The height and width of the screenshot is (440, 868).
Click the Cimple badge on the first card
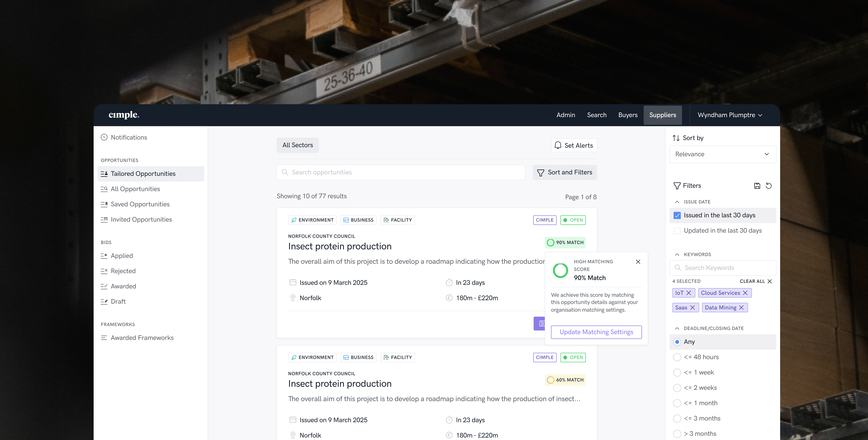[545, 220]
